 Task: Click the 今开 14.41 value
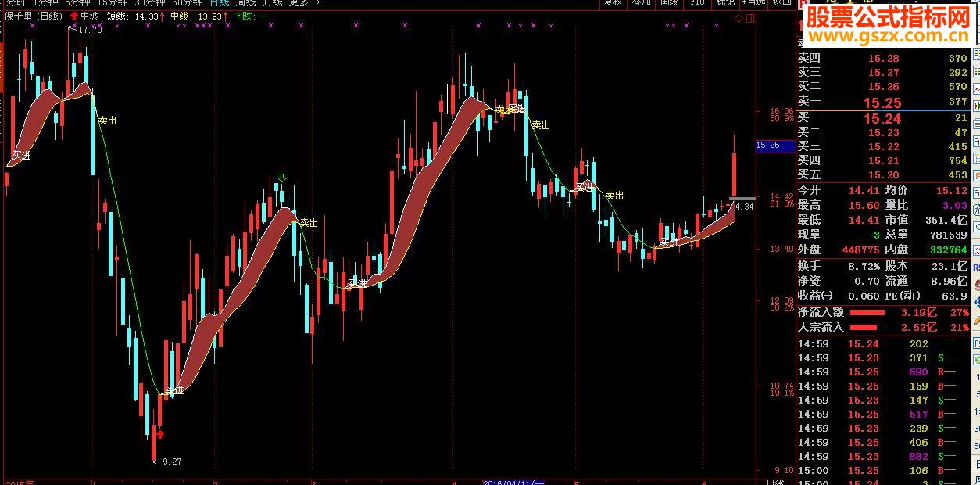click(864, 190)
